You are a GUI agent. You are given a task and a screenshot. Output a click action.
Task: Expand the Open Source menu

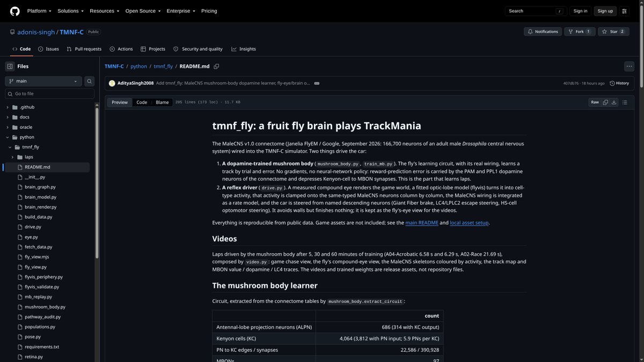(143, 11)
